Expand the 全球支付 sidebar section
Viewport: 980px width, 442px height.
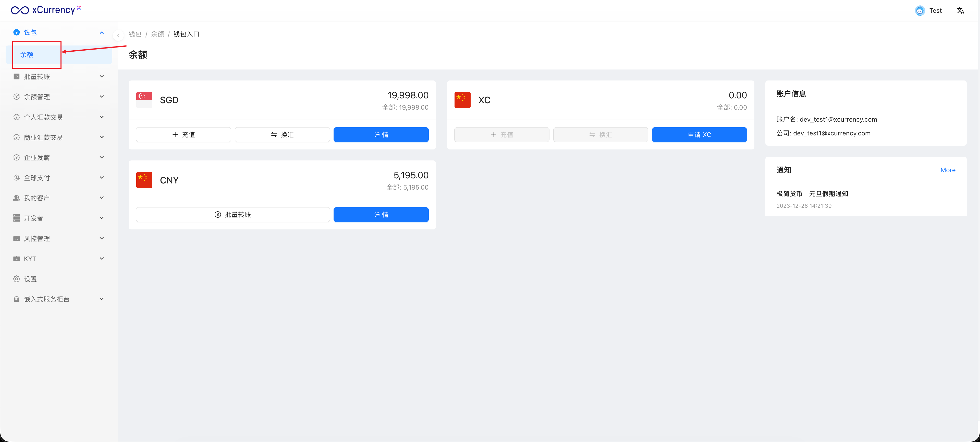coord(102,178)
